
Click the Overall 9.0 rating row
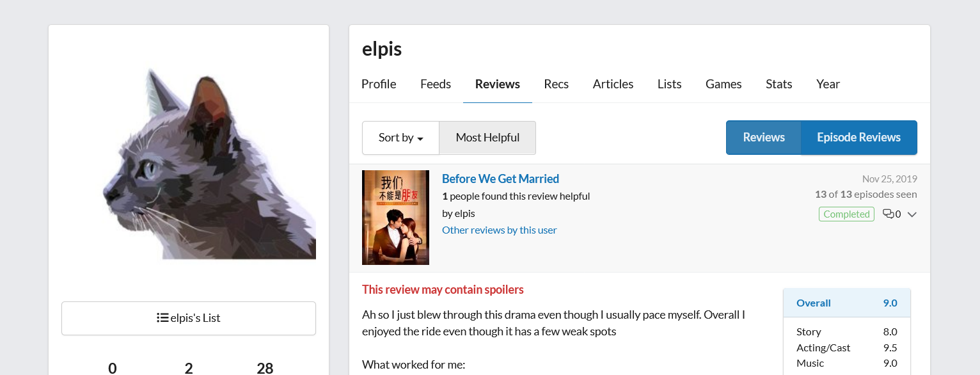(x=847, y=303)
